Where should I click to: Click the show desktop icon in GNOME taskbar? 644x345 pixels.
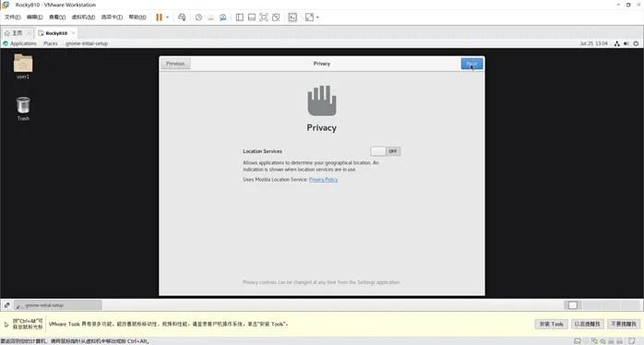7,305
